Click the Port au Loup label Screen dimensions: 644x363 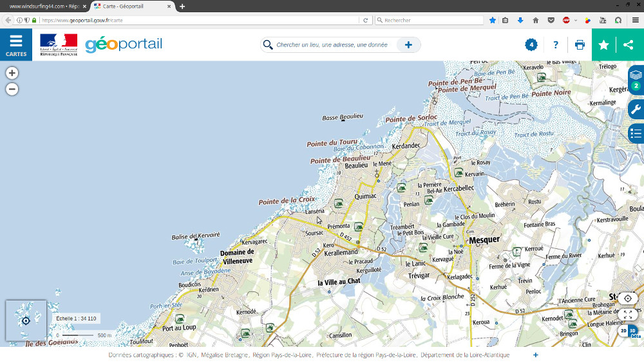[x=179, y=328]
